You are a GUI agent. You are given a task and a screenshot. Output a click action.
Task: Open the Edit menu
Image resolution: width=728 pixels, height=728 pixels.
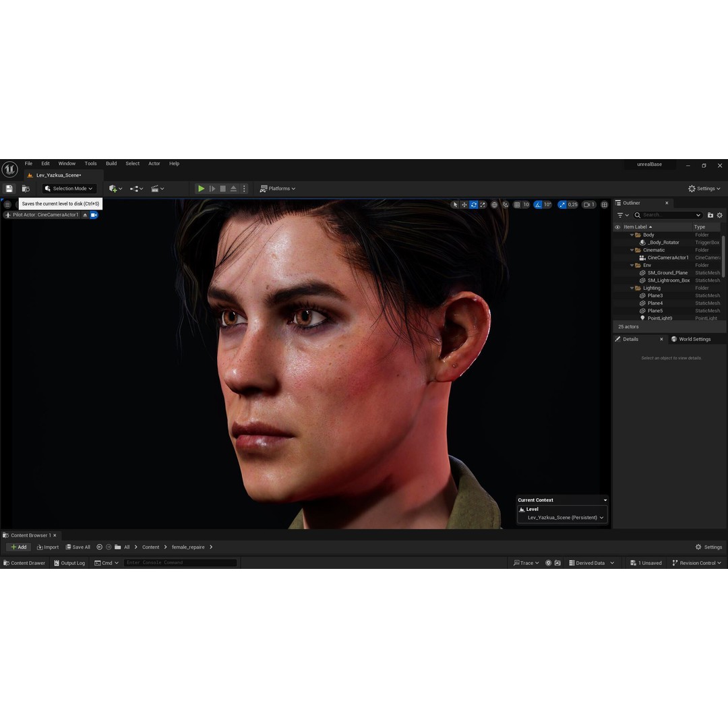coord(45,163)
